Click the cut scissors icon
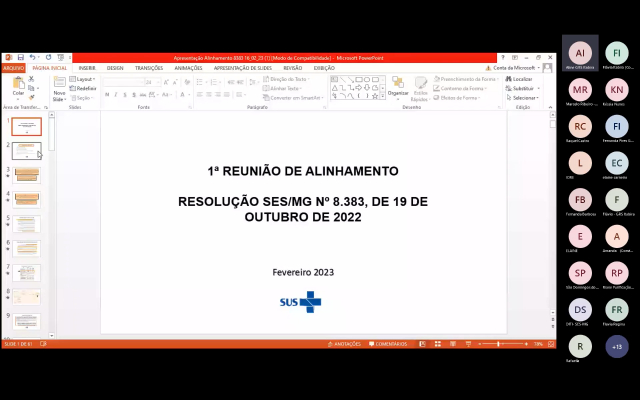 (33, 78)
